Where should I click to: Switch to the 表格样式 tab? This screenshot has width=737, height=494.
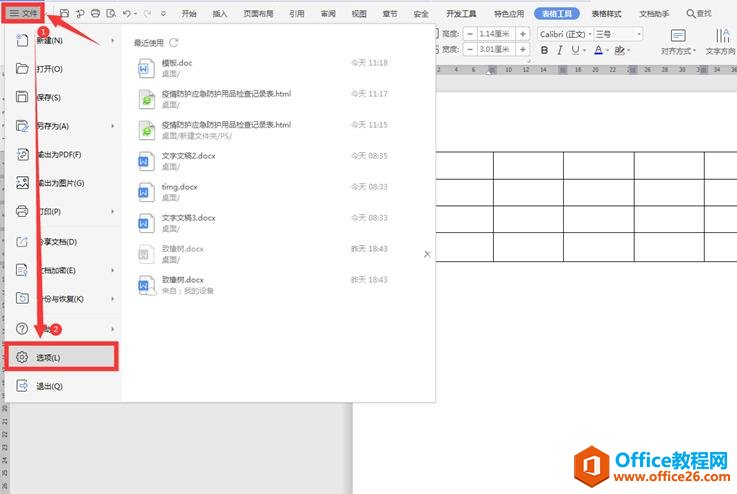pos(606,14)
